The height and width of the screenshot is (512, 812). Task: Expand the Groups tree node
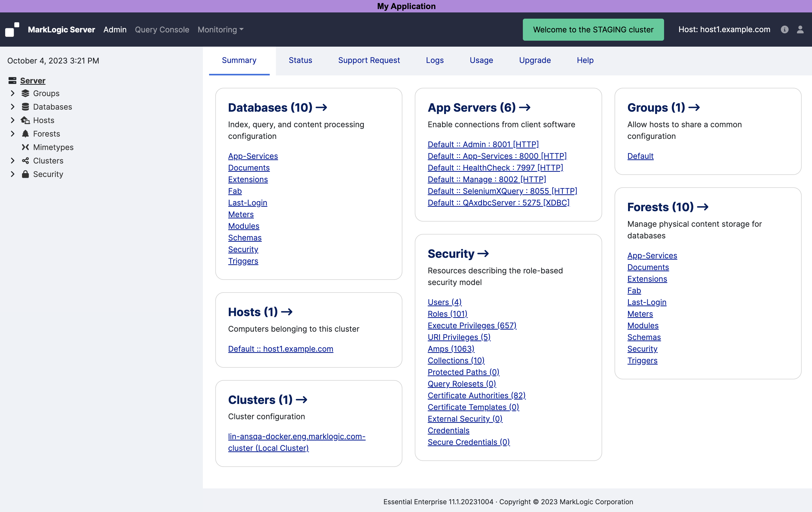[12, 94]
